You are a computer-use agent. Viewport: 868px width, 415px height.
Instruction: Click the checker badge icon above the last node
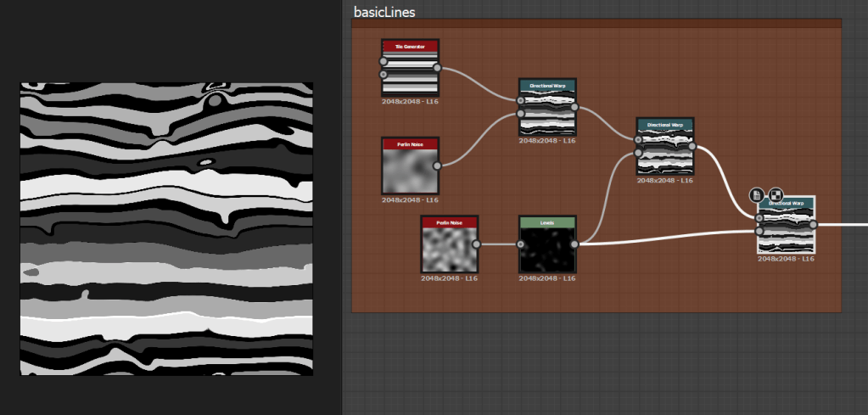[x=776, y=194]
